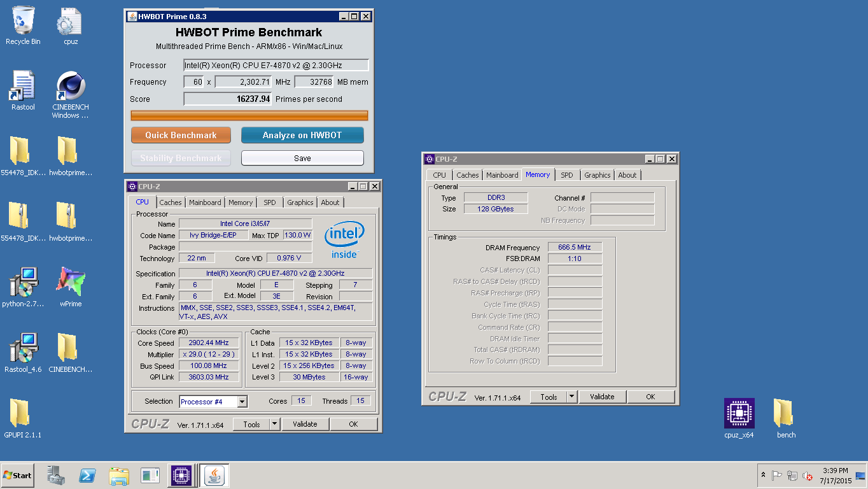Open the Processor #4 selection dropdown
The image size is (868, 489).
coord(213,402)
